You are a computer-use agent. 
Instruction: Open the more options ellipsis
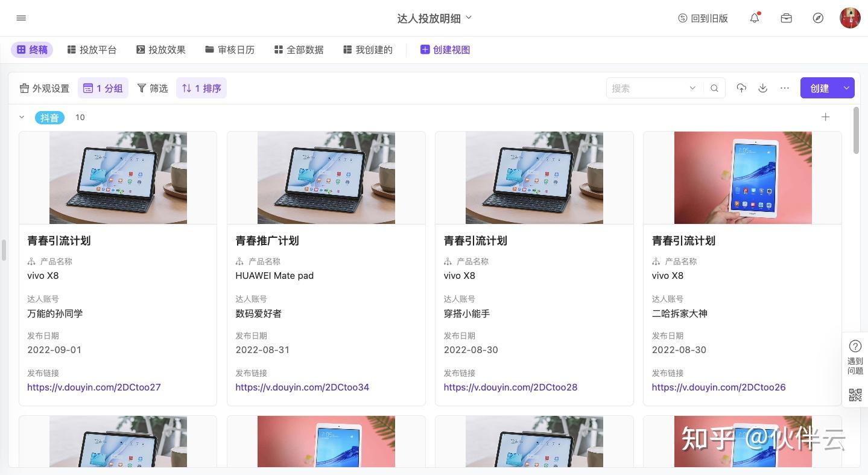pyautogui.click(x=785, y=88)
